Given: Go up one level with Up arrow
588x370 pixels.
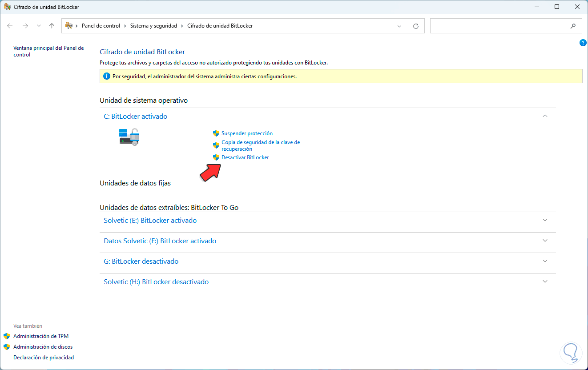Looking at the screenshot, I should pyautogui.click(x=52, y=26).
